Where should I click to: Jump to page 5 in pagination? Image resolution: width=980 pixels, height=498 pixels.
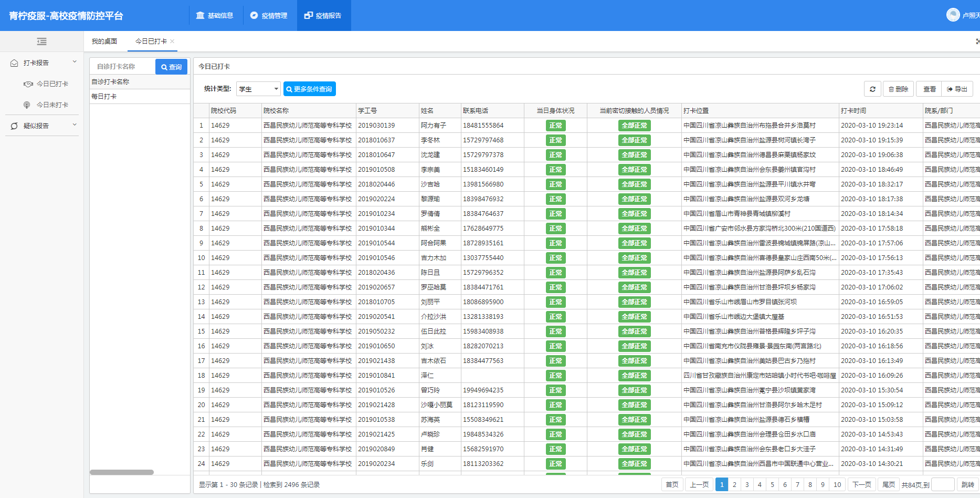772,485
